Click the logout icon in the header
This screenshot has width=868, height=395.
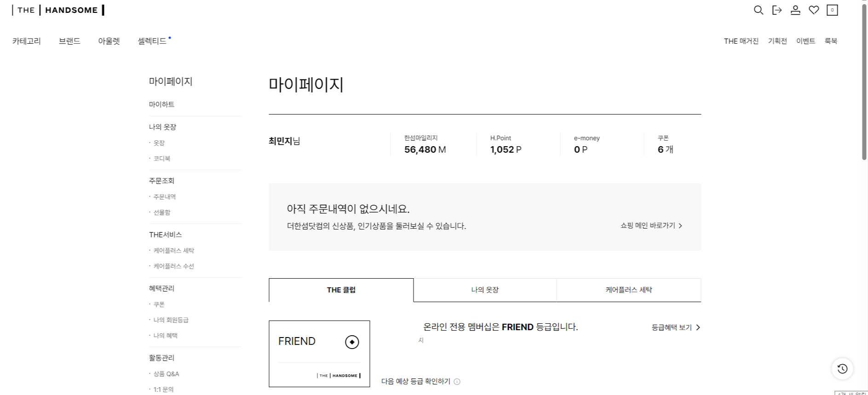[776, 10]
